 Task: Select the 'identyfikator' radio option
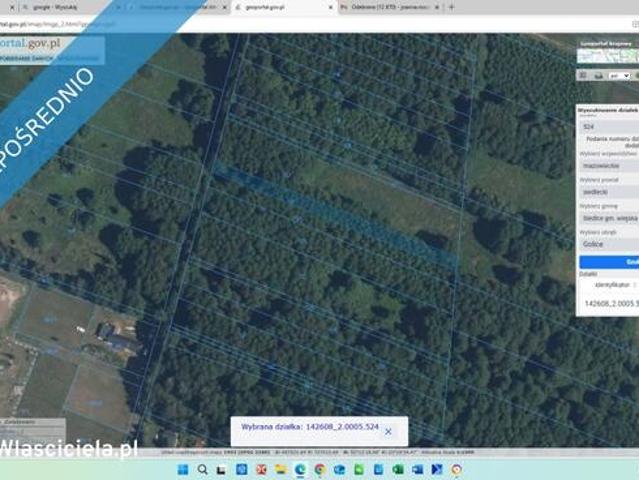(633, 284)
